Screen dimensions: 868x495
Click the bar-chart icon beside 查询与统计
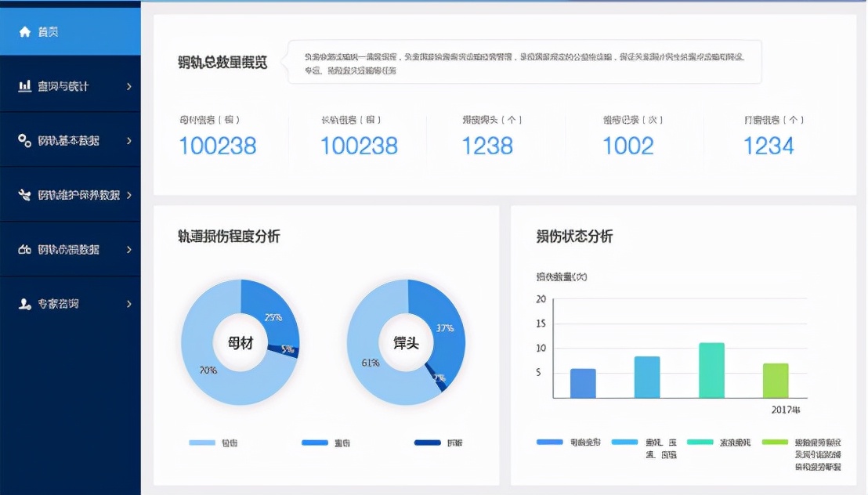(22, 86)
